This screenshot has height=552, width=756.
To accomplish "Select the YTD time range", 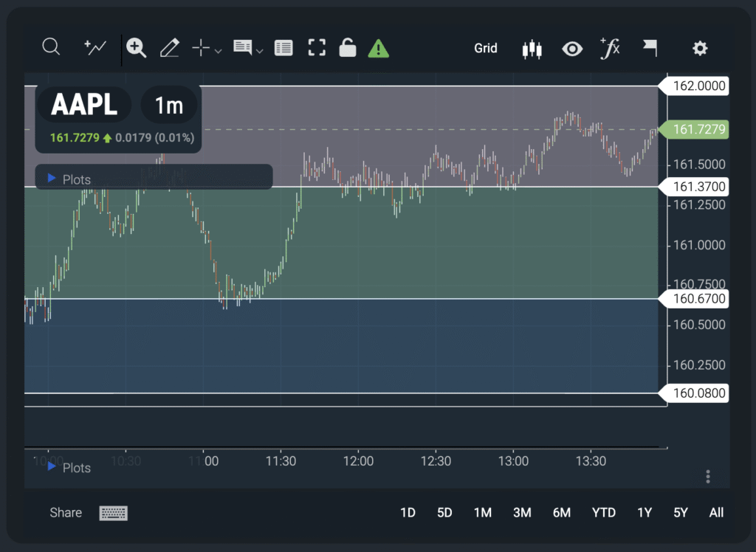I will tap(603, 513).
